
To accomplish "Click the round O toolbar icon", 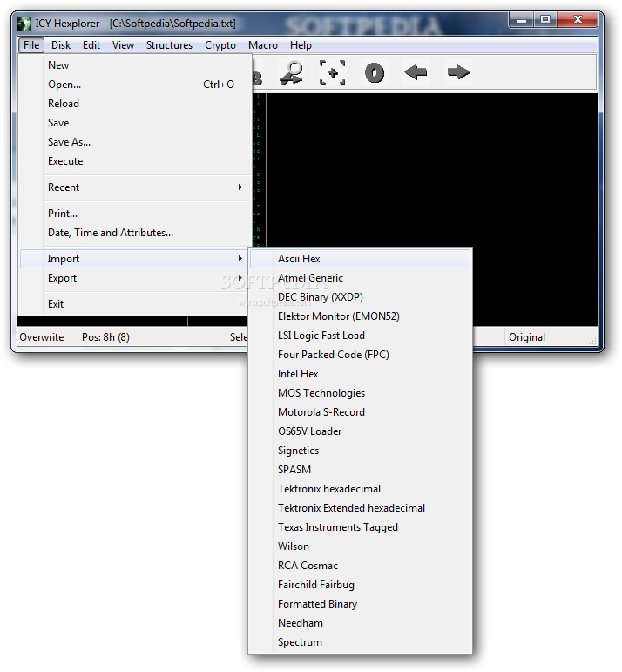I will pos(375,73).
